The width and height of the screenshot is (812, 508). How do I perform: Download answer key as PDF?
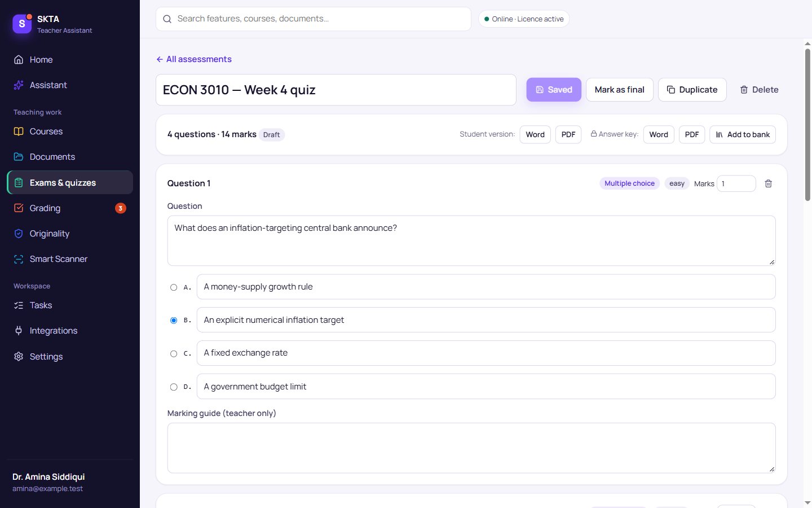[692, 134]
